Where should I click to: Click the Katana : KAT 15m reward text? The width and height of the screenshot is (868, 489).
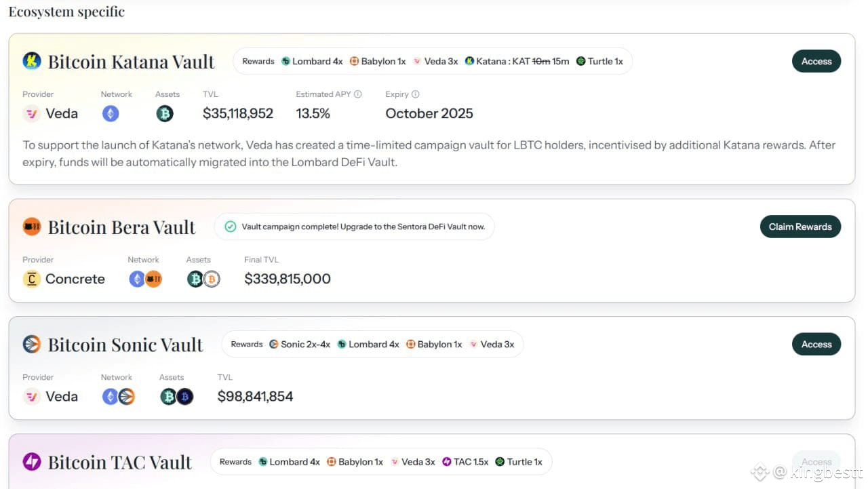[523, 61]
